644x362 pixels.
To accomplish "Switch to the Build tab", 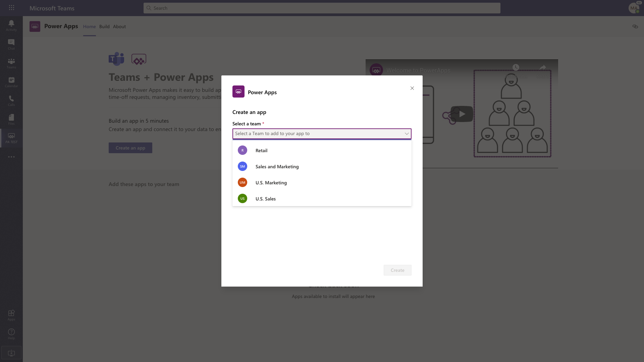I will (104, 26).
